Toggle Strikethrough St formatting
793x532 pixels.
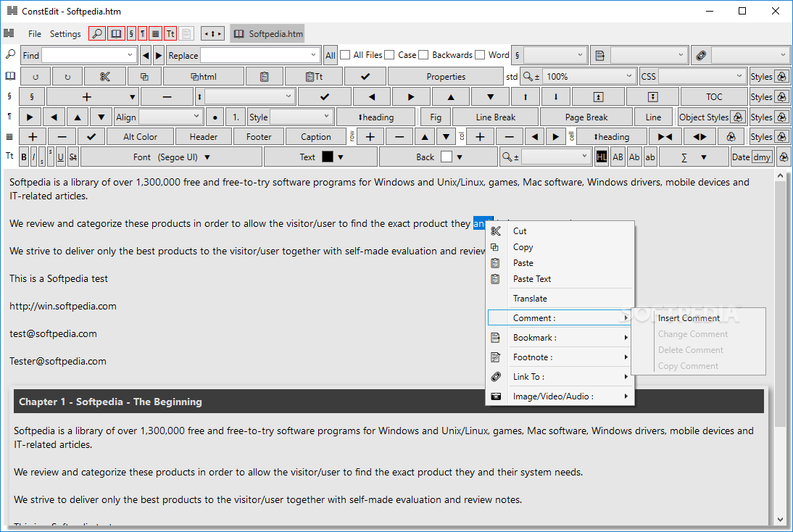[72, 157]
